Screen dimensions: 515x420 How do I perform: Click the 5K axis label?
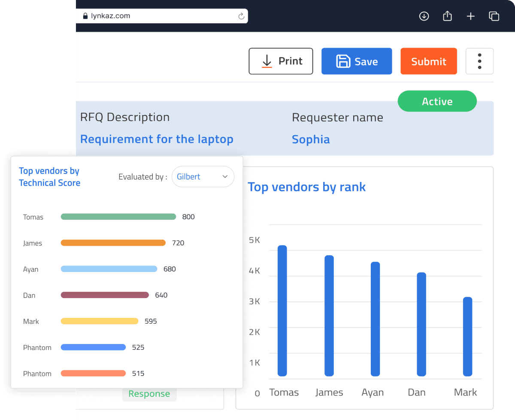coord(254,240)
